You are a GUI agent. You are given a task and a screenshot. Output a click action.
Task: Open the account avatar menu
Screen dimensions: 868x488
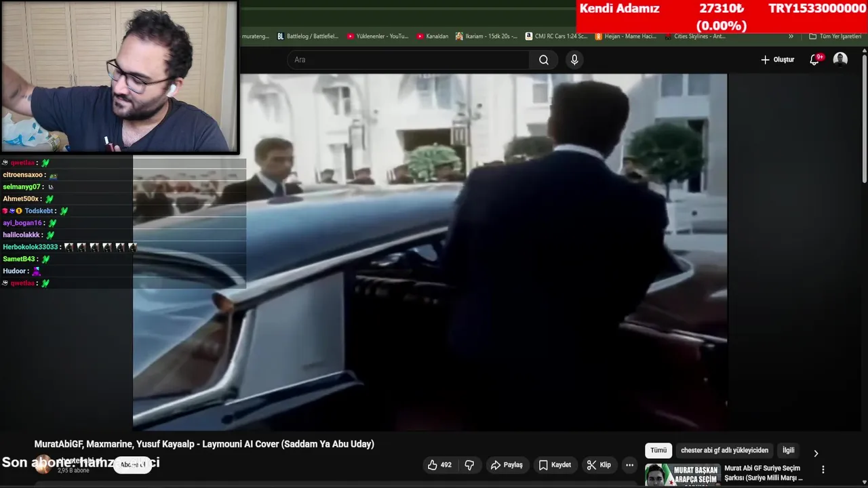[x=840, y=60]
